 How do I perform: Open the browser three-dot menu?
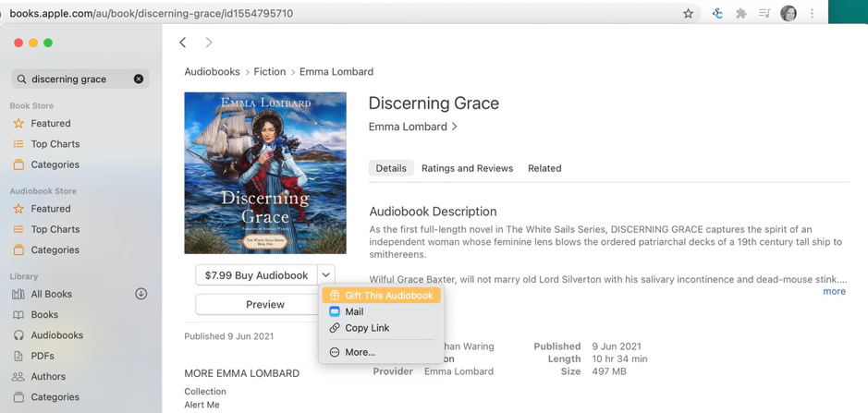pyautogui.click(x=813, y=13)
